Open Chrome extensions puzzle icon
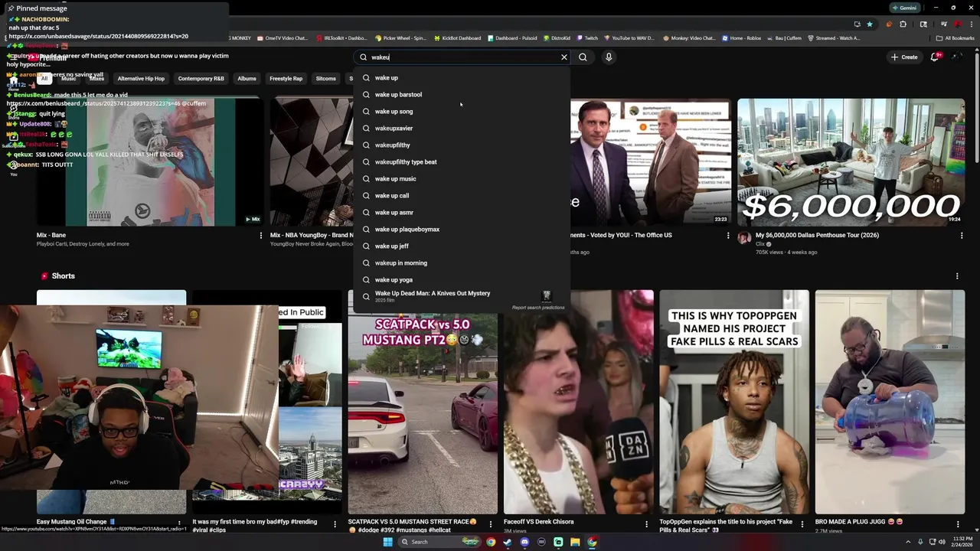The image size is (980, 551). 903,24
